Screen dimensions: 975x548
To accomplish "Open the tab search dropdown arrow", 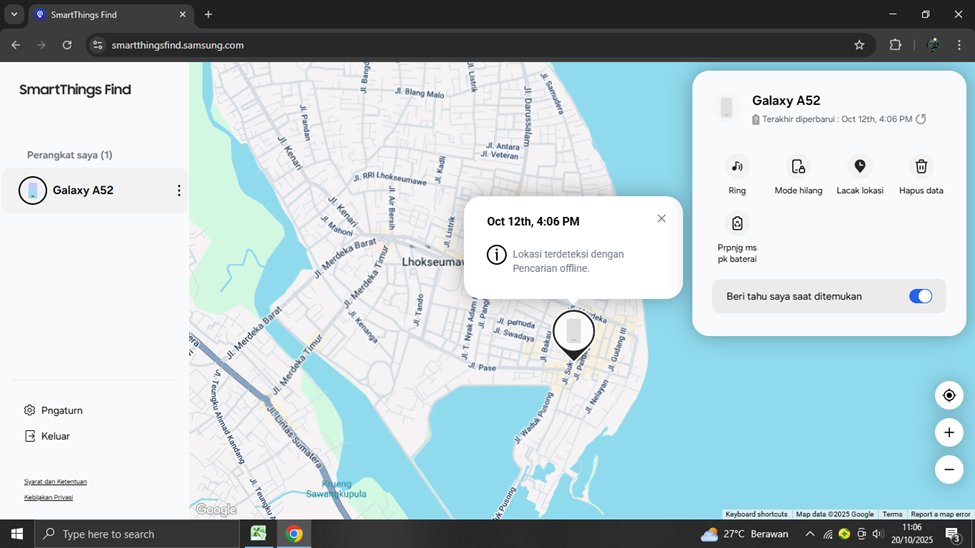I will click(x=14, y=14).
